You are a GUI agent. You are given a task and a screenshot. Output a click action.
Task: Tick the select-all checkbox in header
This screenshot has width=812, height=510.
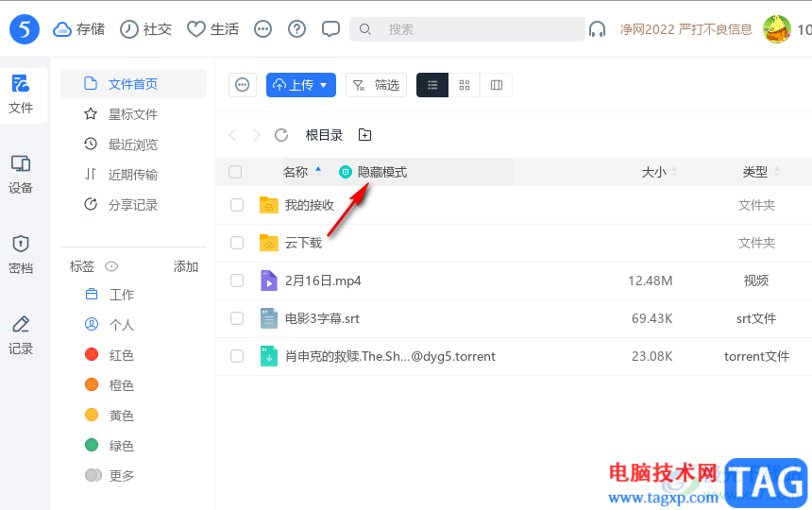235,172
